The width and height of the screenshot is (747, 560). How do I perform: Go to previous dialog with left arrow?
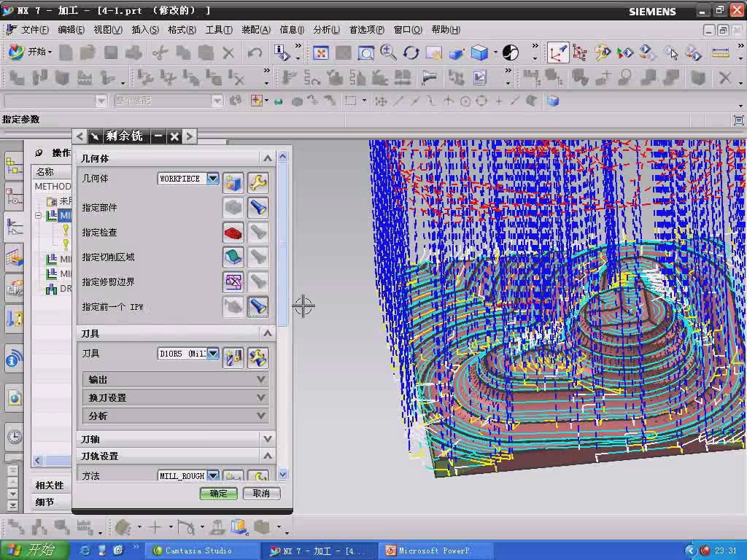(80, 136)
